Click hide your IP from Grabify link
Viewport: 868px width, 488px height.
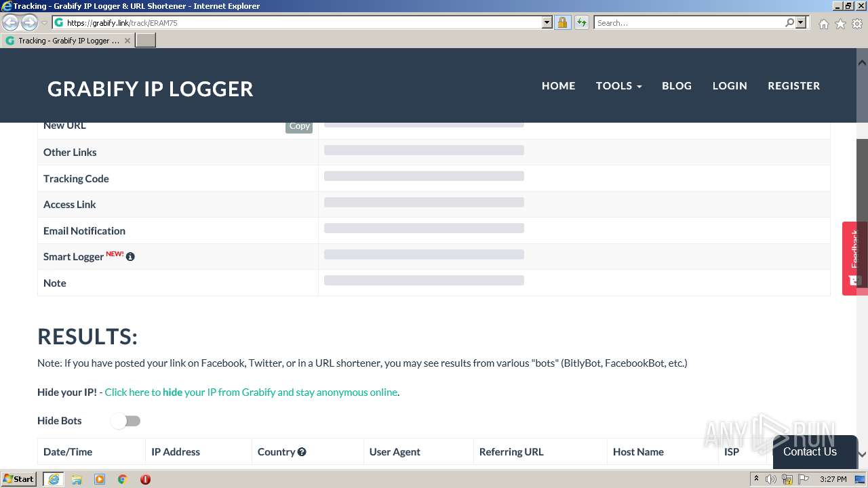pyautogui.click(x=251, y=392)
